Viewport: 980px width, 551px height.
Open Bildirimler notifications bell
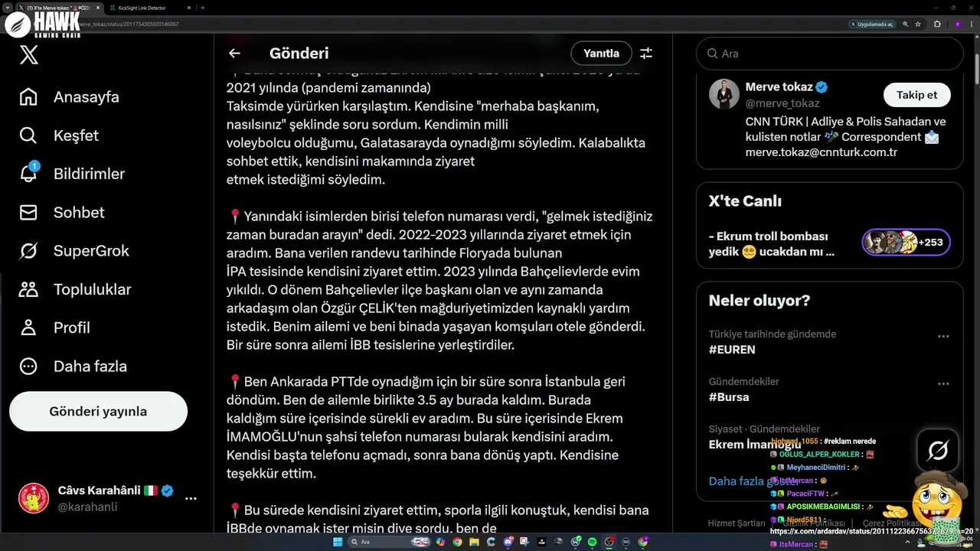[x=71, y=174]
